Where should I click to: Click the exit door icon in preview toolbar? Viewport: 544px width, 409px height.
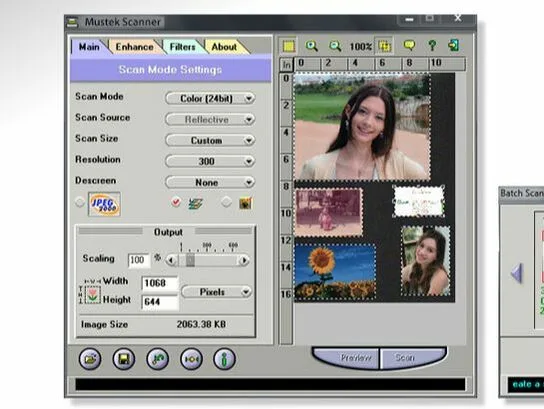pos(454,45)
